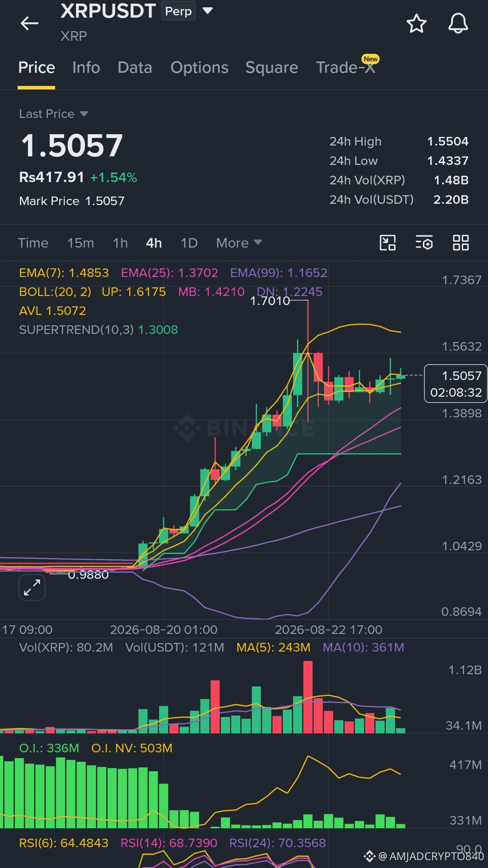Tap the RSI(24): 70.3568 label
488x868 pixels.
click(277, 843)
